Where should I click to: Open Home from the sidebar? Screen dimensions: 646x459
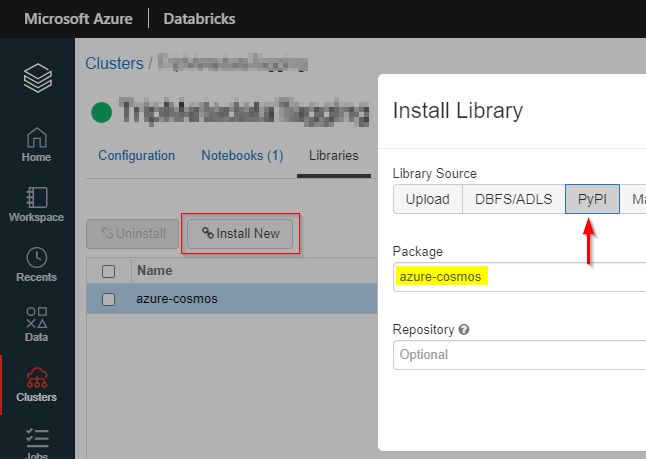coord(37,145)
